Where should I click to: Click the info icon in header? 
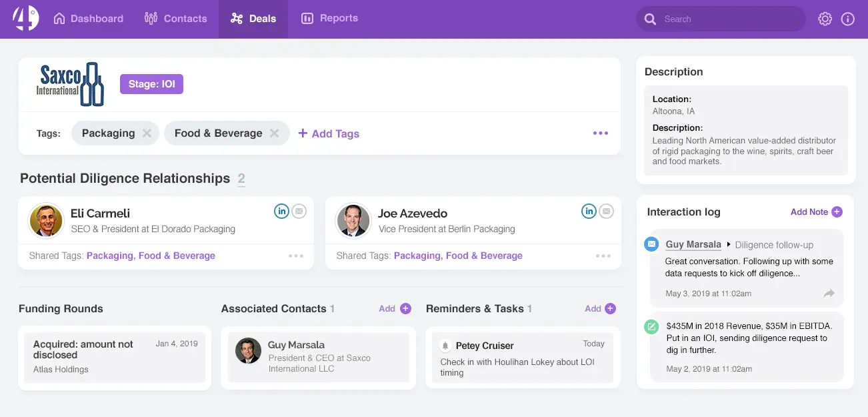point(848,19)
